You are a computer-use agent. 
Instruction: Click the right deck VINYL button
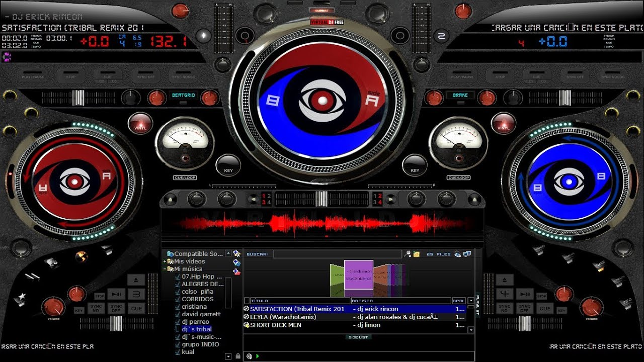tap(503, 123)
